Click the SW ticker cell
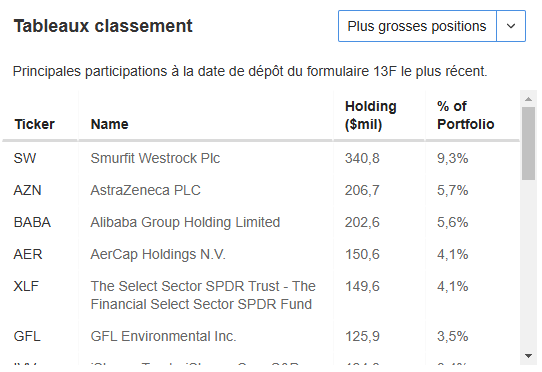542x372 pixels. (25, 158)
